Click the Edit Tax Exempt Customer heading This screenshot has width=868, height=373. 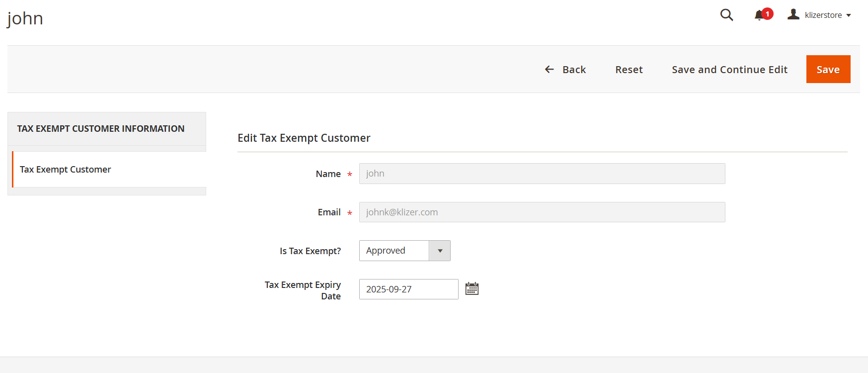tap(304, 138)
